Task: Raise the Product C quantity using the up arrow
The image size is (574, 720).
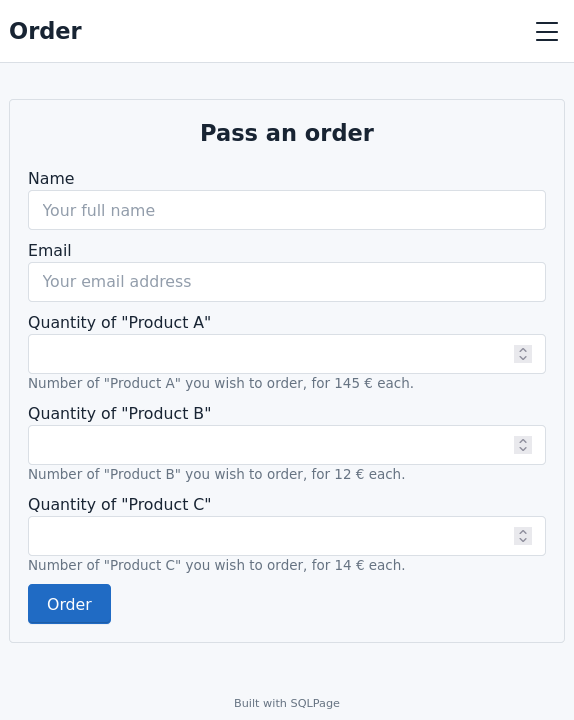Action: pyautogui.click(x=523, y=532)
